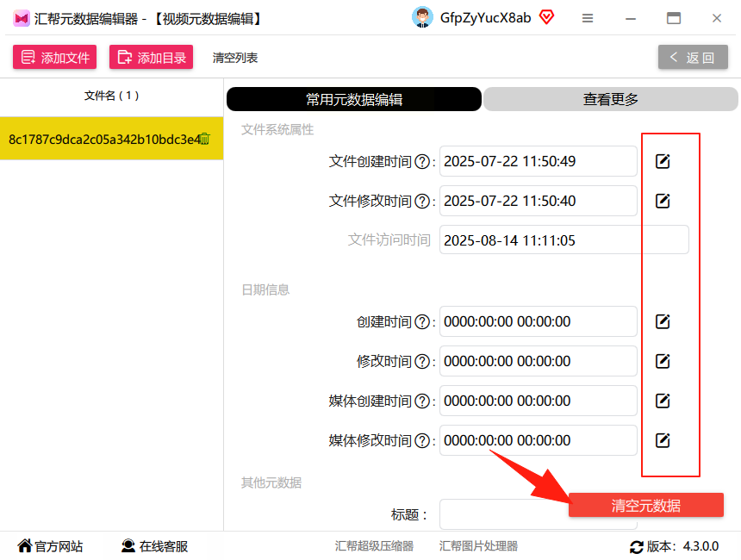The height and width of the screenshot is (560, 741).
Task: Click edit icon beside 修改时间 field
Action: 663,362
